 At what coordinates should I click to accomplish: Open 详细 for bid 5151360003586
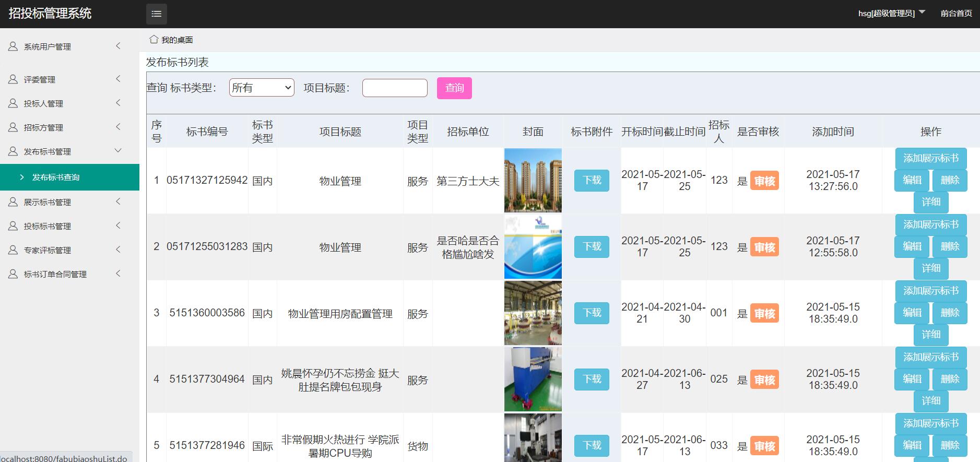click(x=931, y=335)
